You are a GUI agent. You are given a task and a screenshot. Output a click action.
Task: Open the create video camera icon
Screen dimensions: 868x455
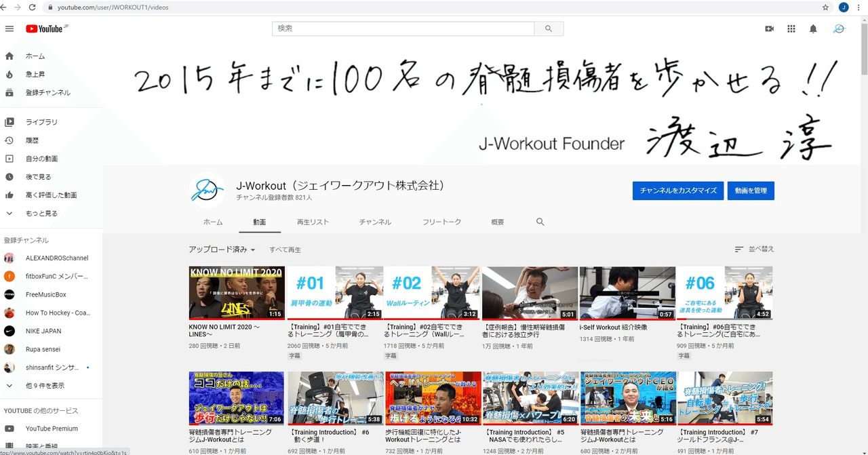pyautogui.click(x=770, y=29)
